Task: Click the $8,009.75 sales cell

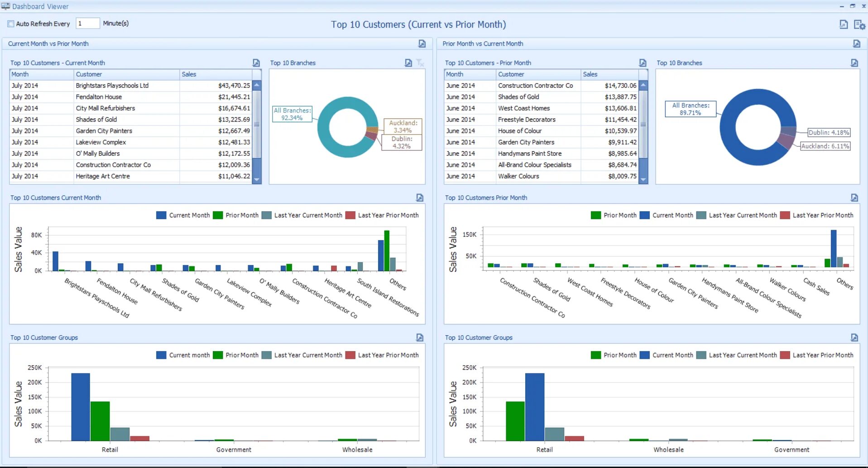Action: (x=609, y=176)
